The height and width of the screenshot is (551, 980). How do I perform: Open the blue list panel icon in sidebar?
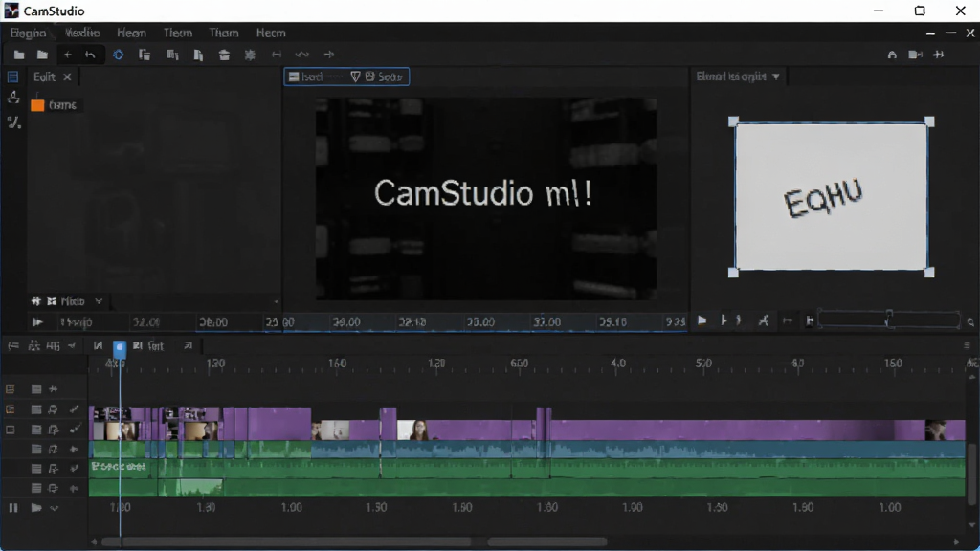point(12,77)
